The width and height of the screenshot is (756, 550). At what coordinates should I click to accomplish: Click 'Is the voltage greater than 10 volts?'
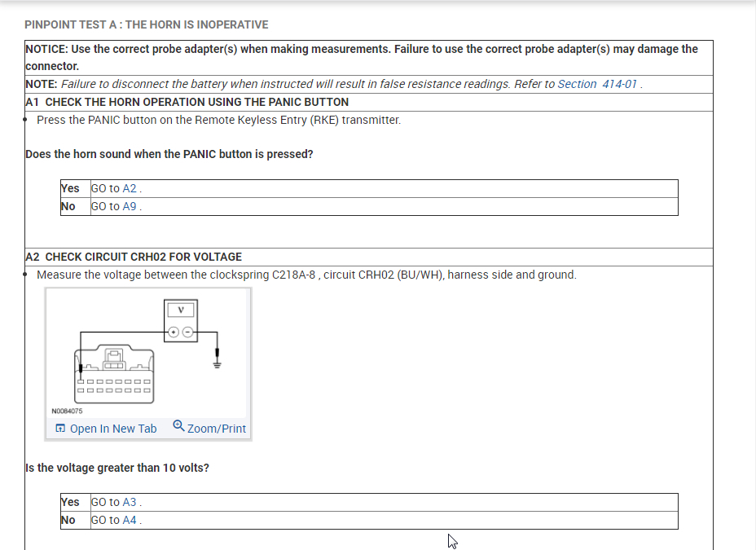pyautogui.click(x=117, y=468)
